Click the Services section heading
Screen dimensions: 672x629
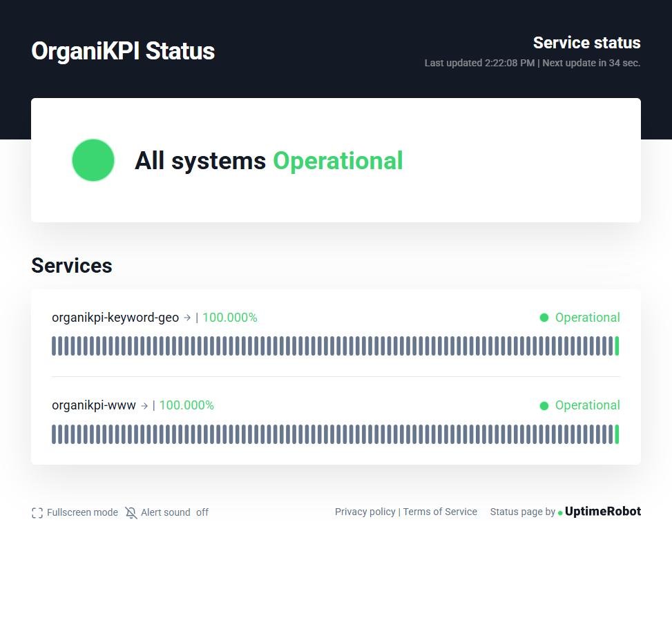72,266
